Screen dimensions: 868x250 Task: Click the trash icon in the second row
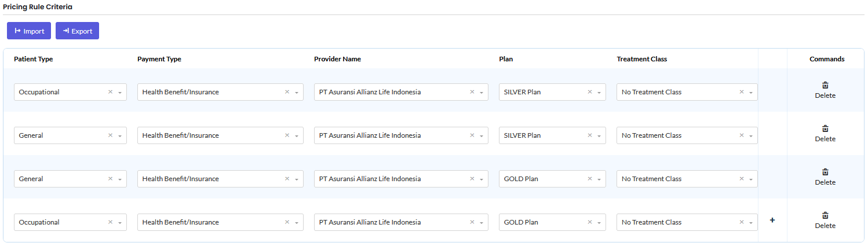[825, 128]
